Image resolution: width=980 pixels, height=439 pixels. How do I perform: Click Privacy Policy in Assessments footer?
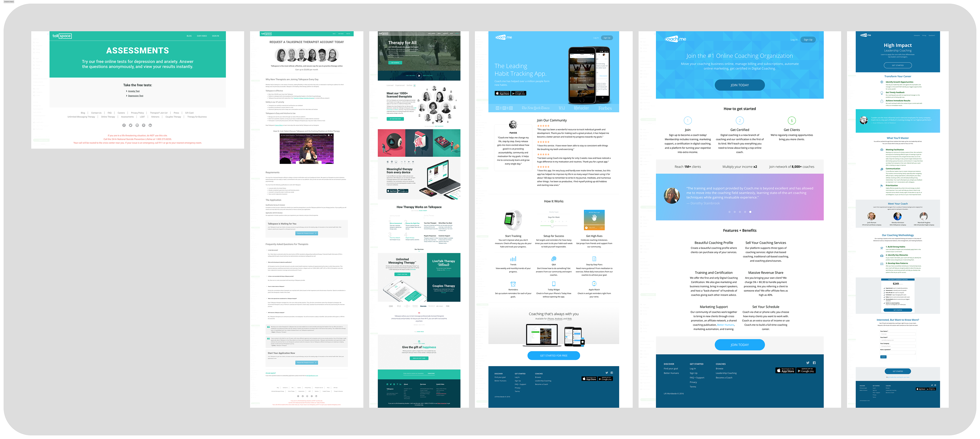(x=137, y=113)
